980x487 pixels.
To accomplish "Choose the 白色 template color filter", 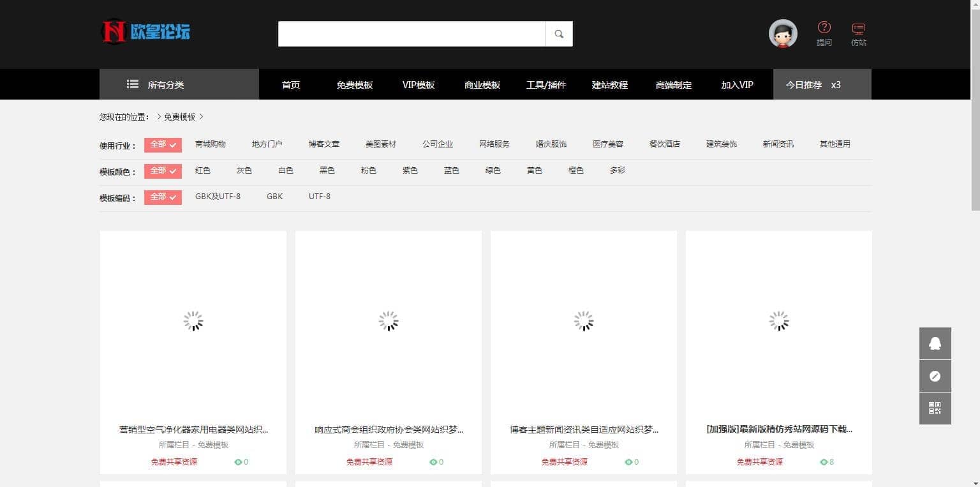I will point(286,170).
